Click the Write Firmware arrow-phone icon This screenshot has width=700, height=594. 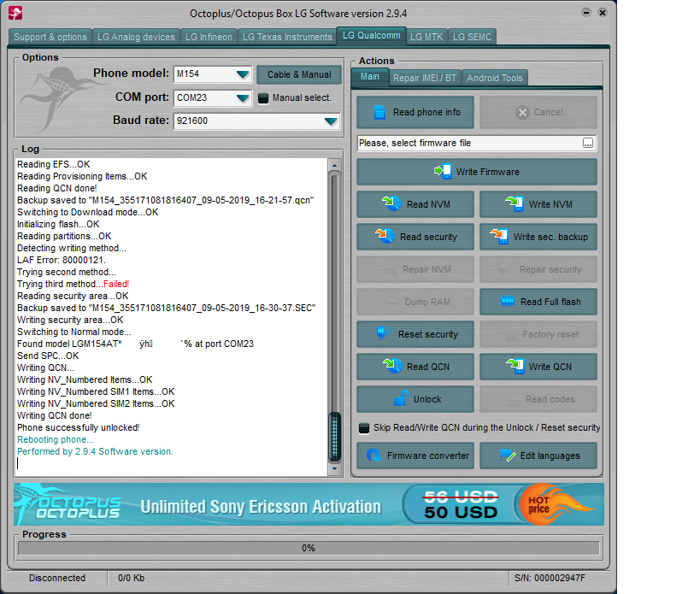coord(443,172)
